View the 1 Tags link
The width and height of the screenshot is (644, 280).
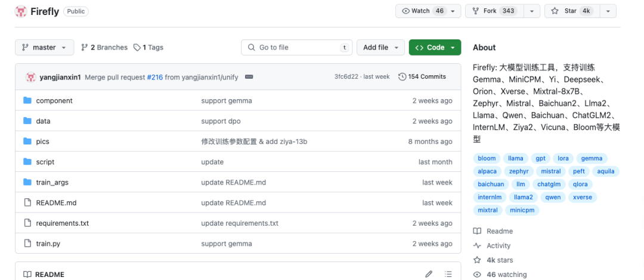coord(148,47)
